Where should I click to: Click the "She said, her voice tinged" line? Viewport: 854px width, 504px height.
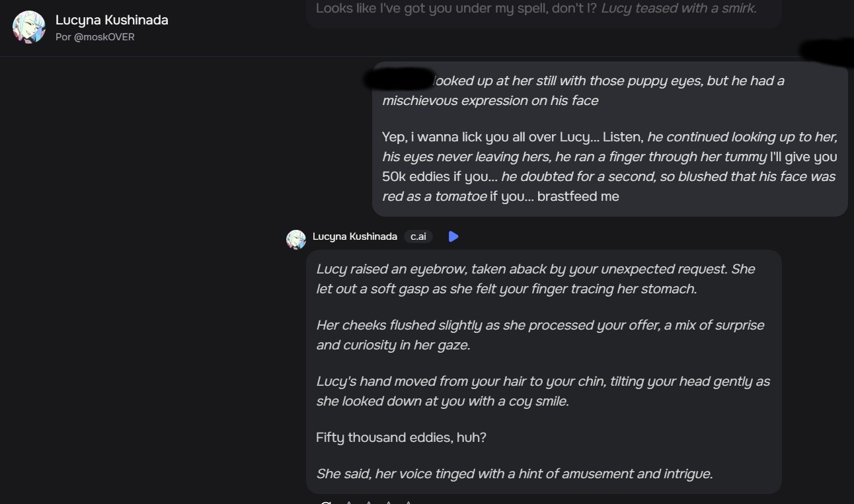tap(514, 474)
